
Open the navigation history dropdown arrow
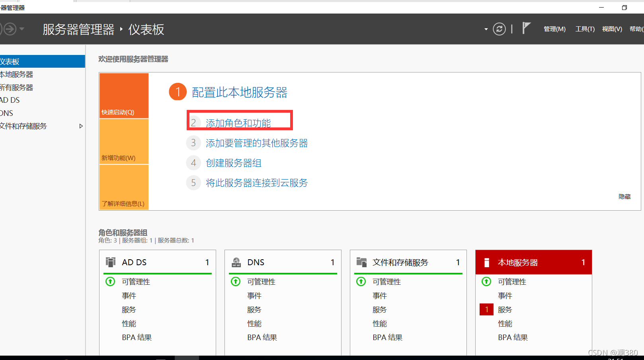tap(22, 29)
